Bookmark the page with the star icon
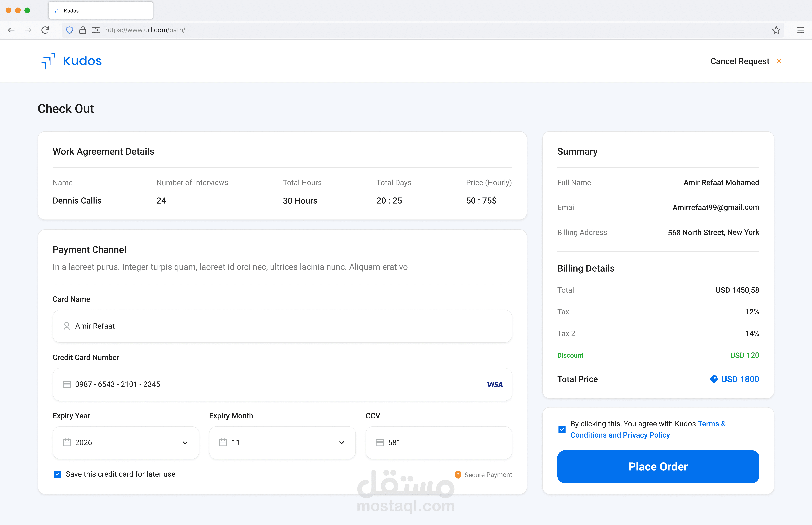 click(x=776, y=30)
